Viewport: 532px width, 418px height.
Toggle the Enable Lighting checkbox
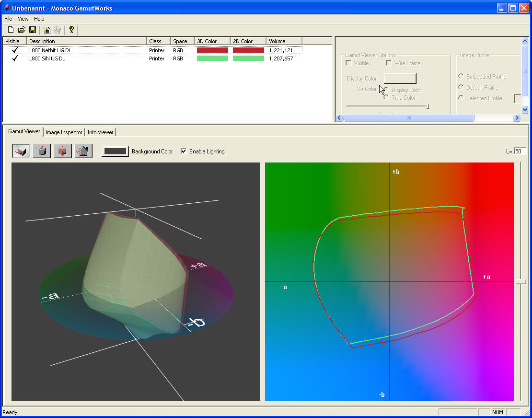point(184,151)
